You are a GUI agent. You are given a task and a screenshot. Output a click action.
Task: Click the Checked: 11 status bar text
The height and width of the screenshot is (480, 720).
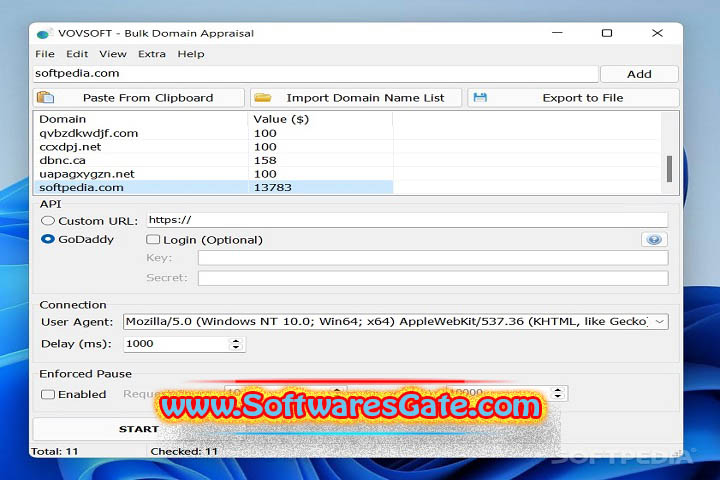pyautogui.click(x=184, y=452)
